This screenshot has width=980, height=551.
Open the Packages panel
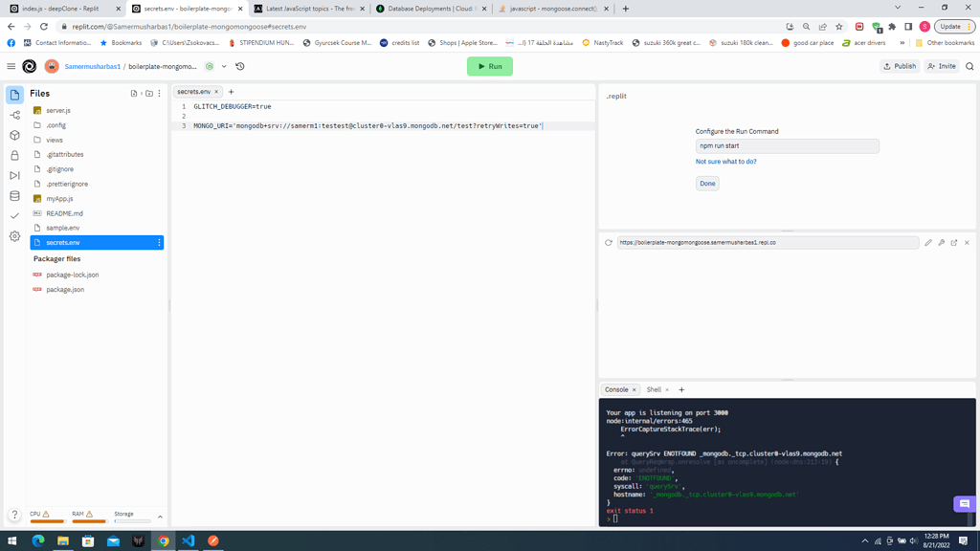tap(13, 133)
